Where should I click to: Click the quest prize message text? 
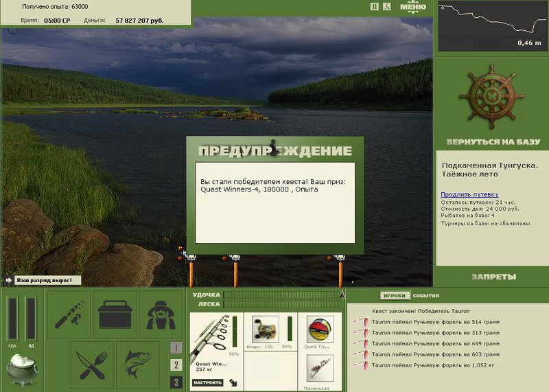(x=273, y=185)
